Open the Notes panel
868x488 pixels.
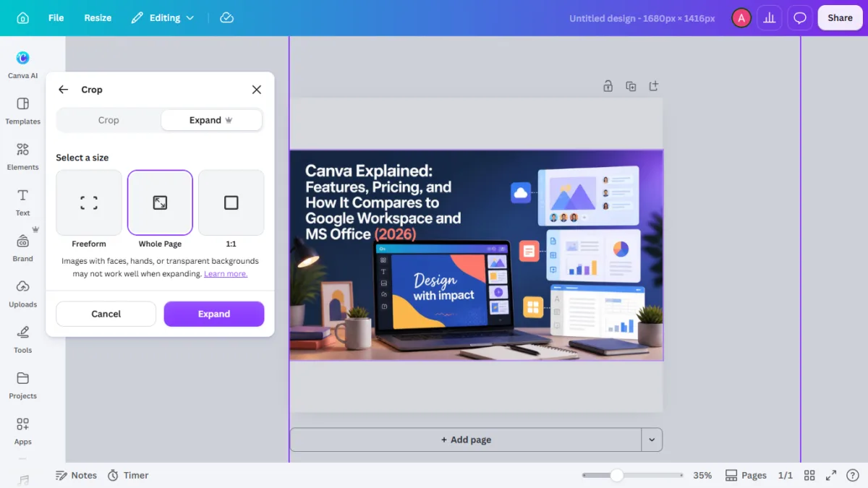76,475
